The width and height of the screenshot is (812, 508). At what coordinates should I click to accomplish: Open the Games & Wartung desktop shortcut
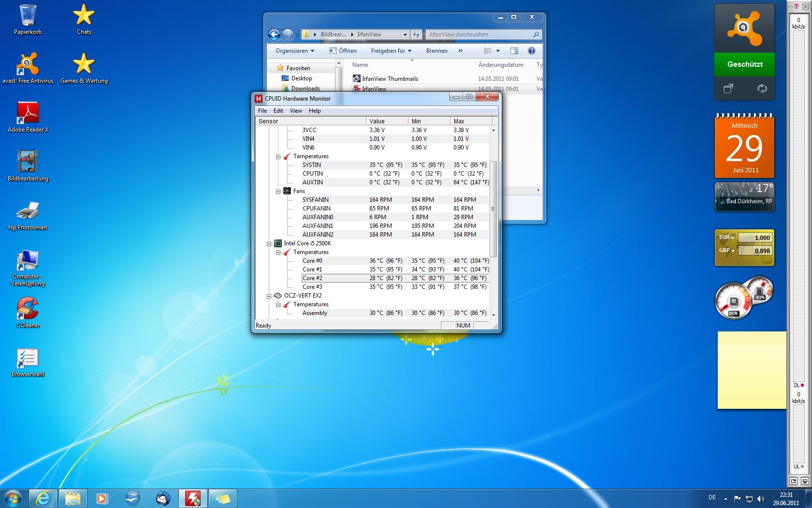coord(84,68)
